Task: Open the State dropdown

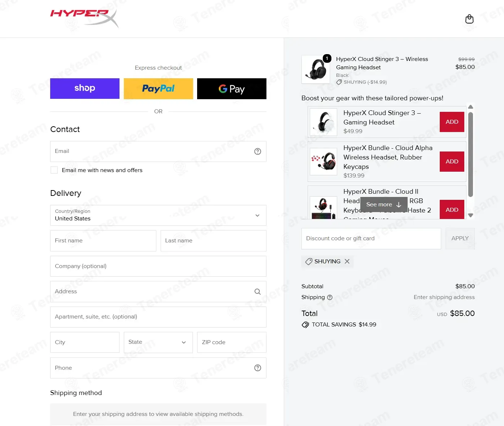Action: pyautogui.click(x=158, y=342)
